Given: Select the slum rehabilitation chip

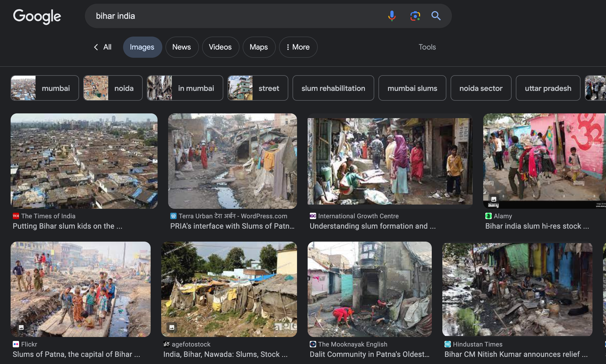Looking at the screenshot, I should click(x=333, y=88).
